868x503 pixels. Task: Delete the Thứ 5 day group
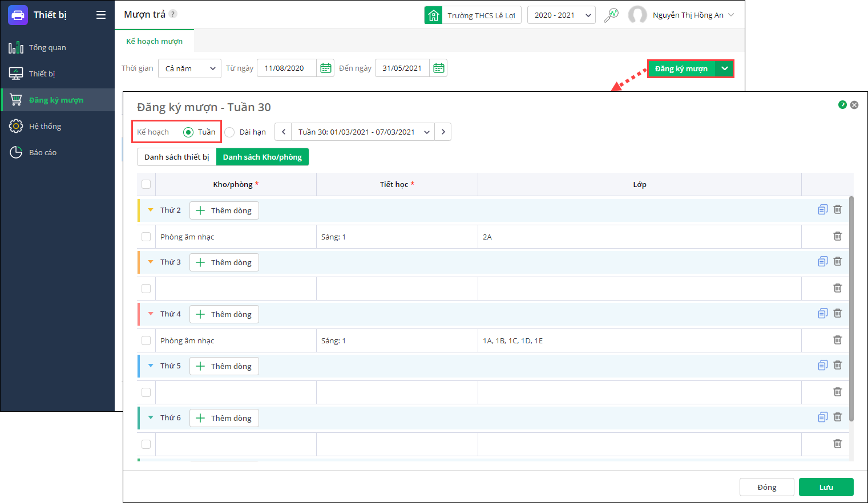[x=838, y=365]
